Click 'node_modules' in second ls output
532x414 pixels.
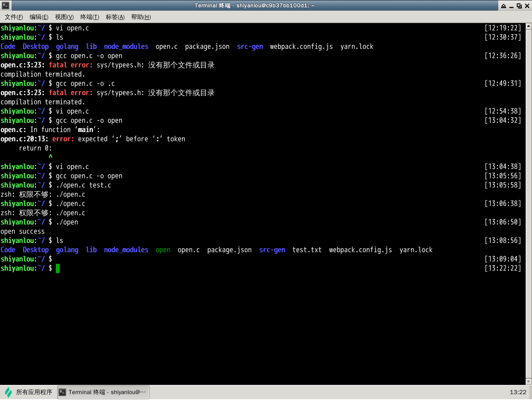click(126, 250)
